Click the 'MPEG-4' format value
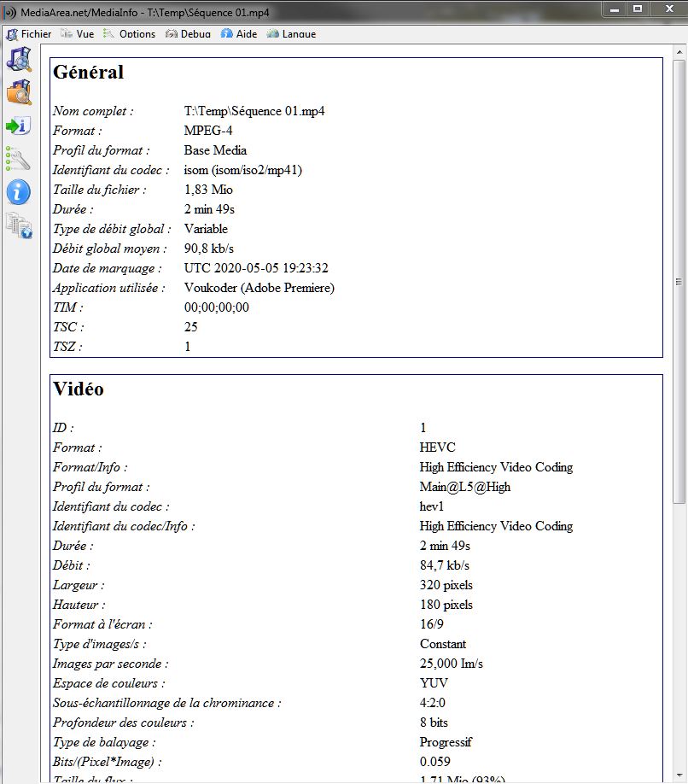This screenshot has height=784, width=688. click(x=207, y=131)
